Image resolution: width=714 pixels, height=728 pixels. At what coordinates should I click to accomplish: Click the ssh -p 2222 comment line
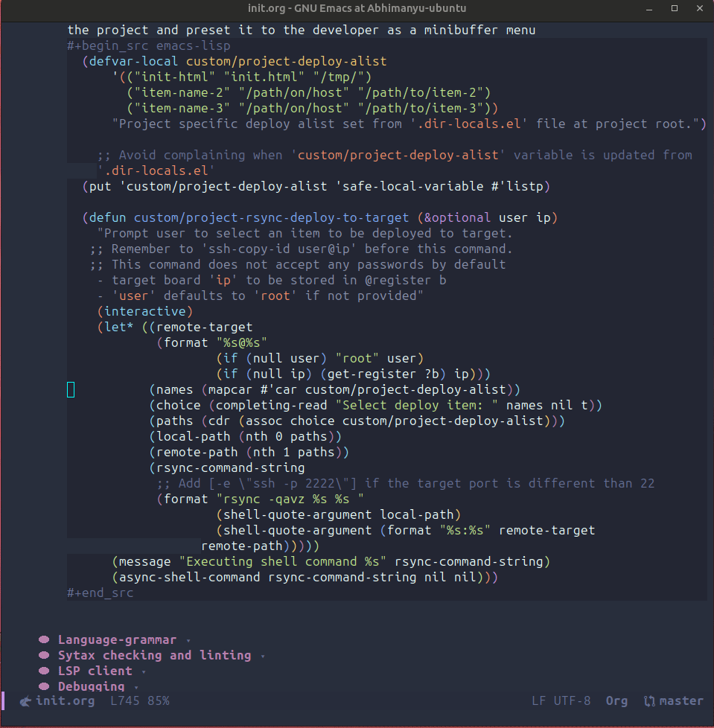[x=405, y=484]
